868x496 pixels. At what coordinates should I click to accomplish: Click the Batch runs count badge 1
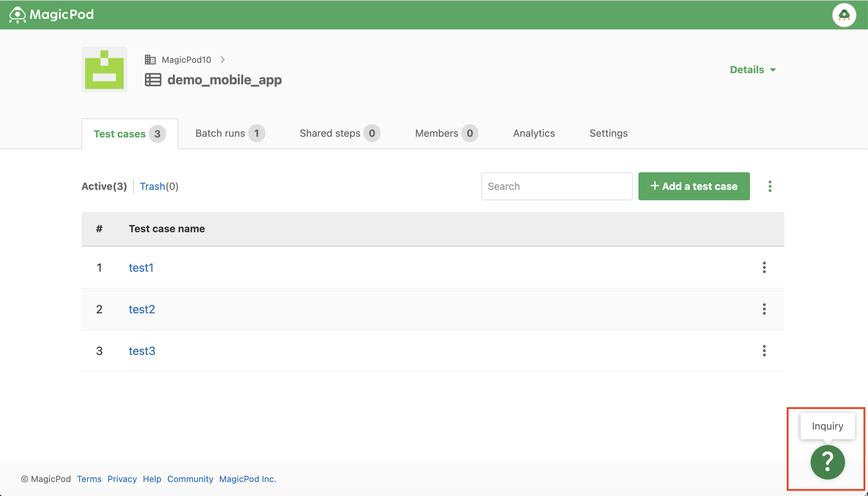pos(257,134)
